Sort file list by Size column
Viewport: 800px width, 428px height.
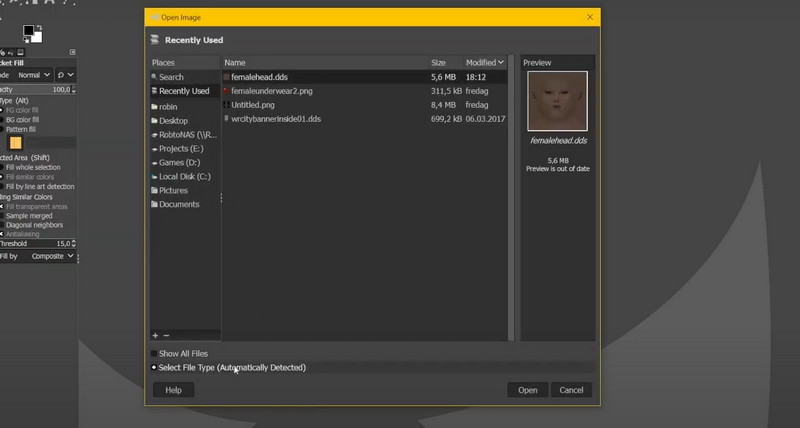click(x=445, y=62)
